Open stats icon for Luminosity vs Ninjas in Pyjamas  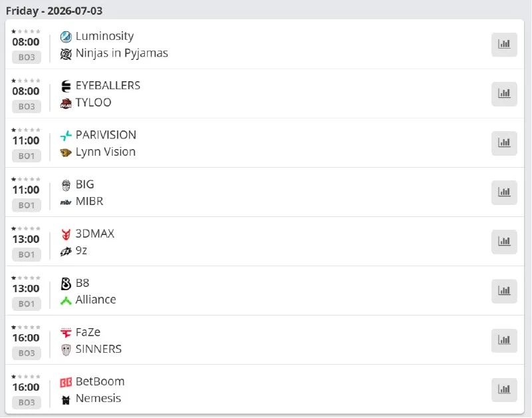[504, 44]
